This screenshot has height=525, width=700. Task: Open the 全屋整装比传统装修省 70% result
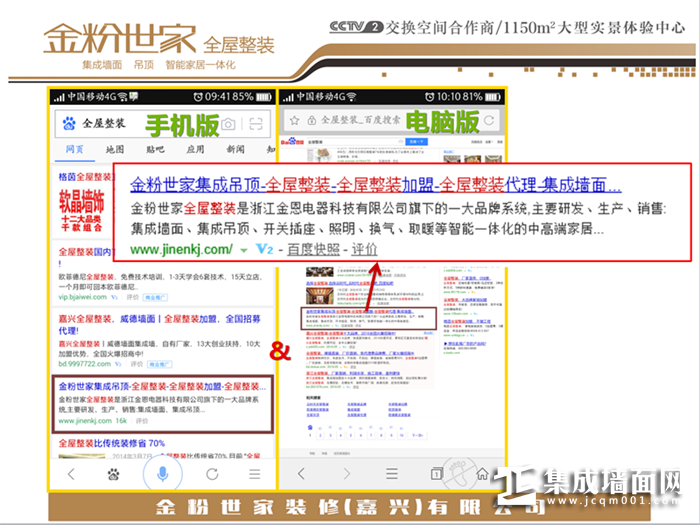pyautogui.click(x=112, y=443)
